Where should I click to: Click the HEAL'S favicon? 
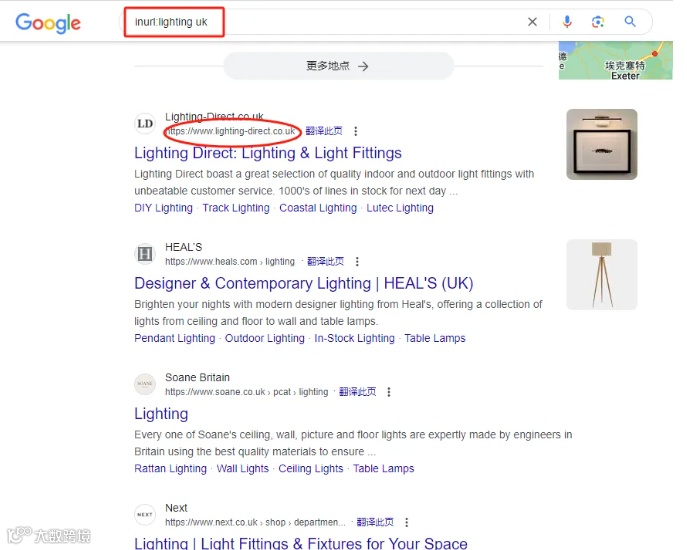click(x=145, y=254)
